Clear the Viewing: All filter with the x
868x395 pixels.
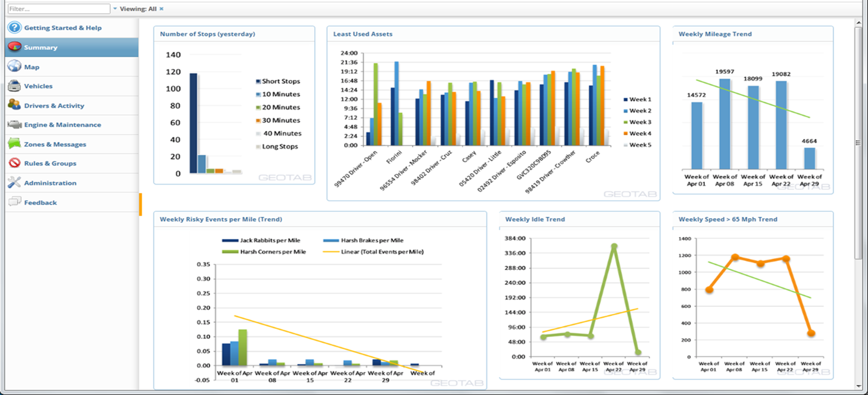pyautogui.click(x=161, y=9)
